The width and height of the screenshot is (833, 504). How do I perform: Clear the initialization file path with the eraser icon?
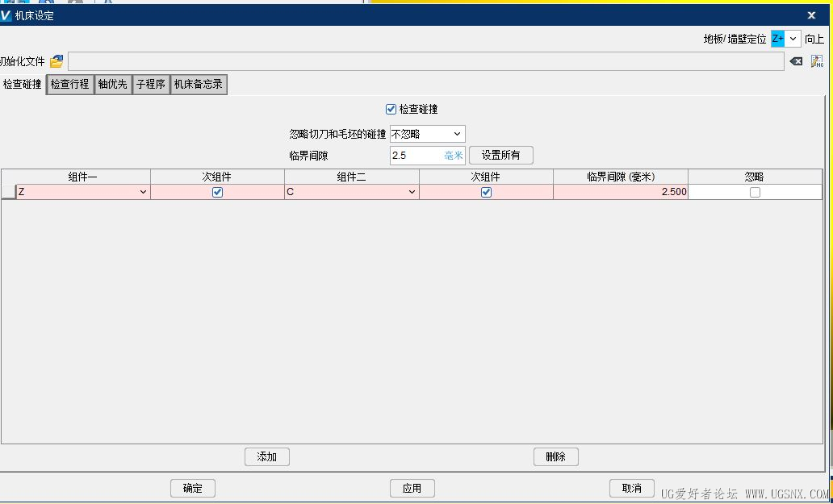796,61
